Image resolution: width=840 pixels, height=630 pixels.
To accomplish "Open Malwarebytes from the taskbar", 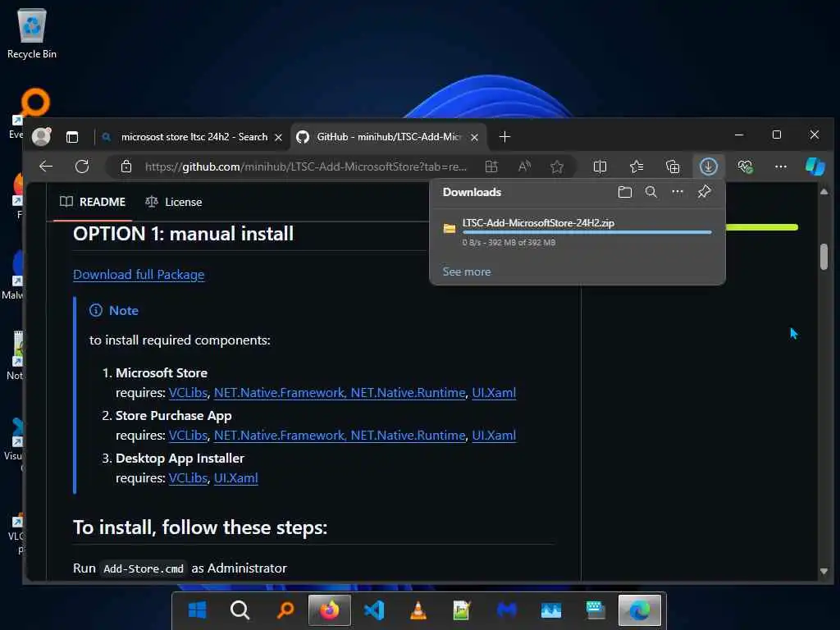I will 506,609.
